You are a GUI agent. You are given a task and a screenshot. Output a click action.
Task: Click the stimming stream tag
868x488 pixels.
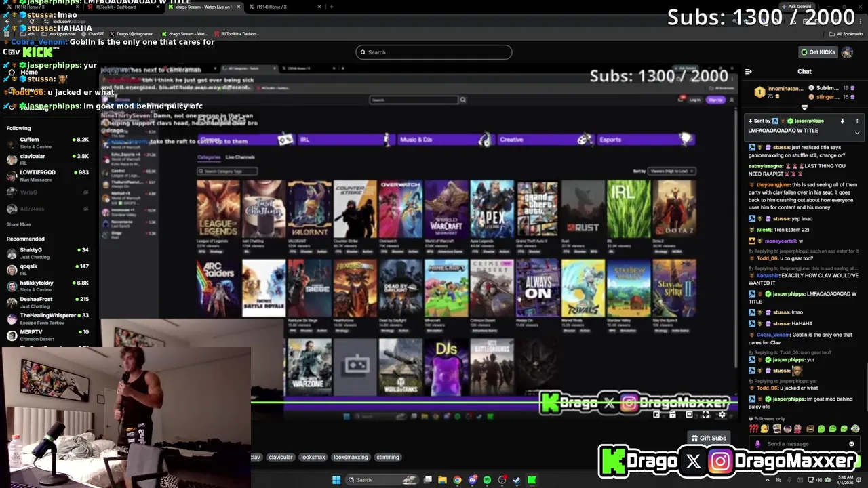pos(388,457)
